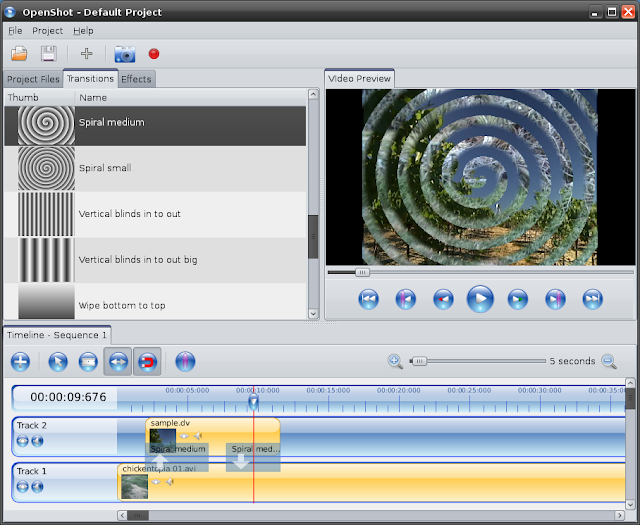
Task: Select the Spiral small transition
Action: pos(105,168)
